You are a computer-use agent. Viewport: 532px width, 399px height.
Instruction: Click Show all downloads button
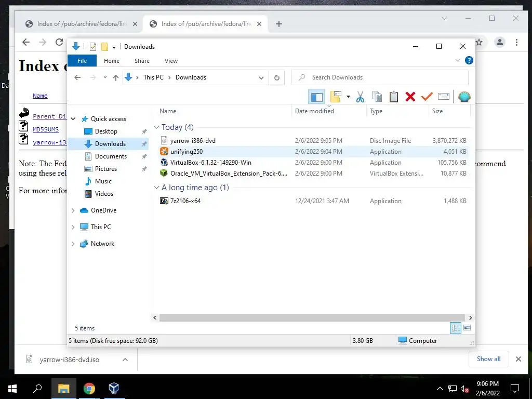click(x=488, y=359)
